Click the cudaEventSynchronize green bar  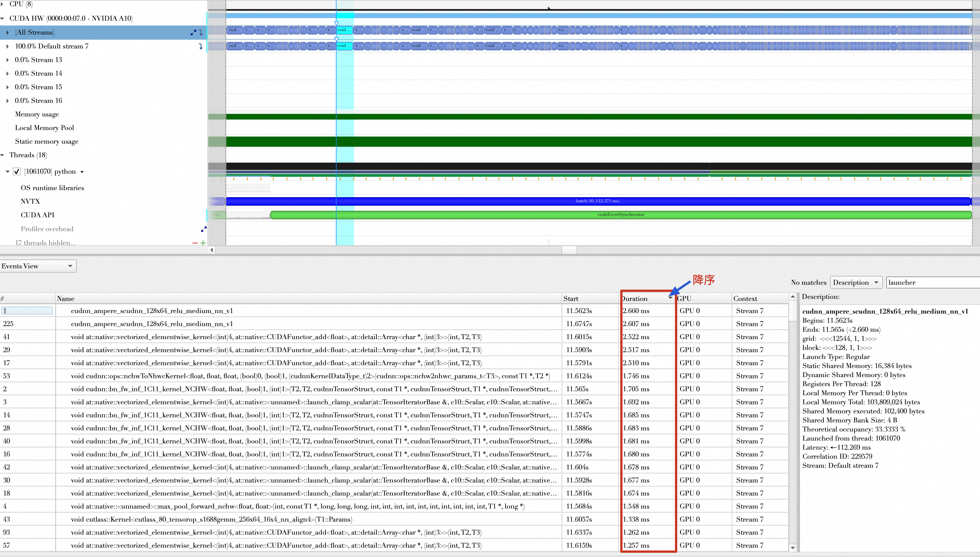621,215
